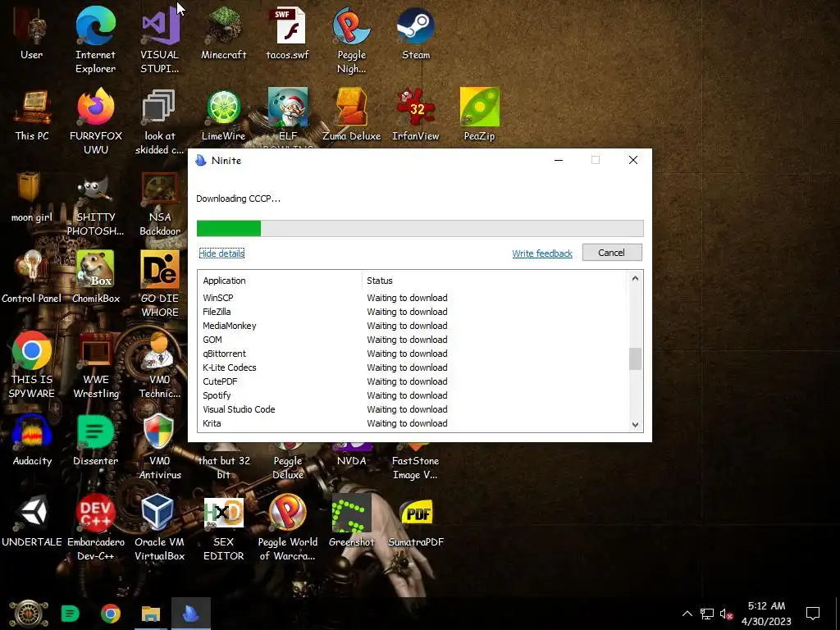Open Dissenter from the taskbar
840x630 pixels.
(71, 614)
